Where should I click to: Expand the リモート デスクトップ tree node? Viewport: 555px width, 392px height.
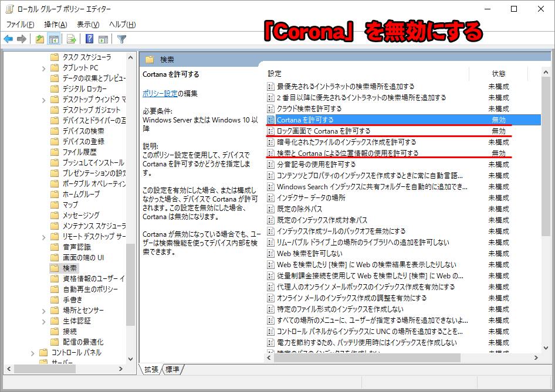tap(44, 237)
